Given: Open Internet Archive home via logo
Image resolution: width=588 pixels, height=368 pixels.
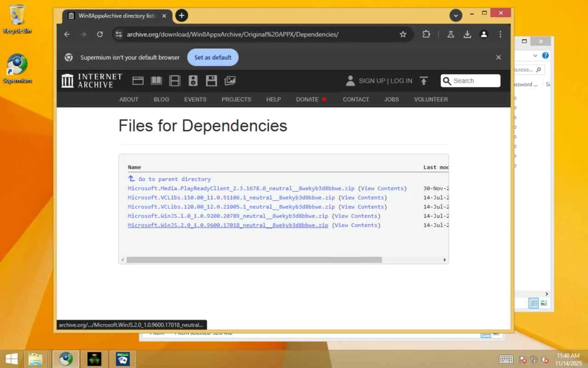Looking at the screenshot, I should pyautogui.click(x=91, y=80).
